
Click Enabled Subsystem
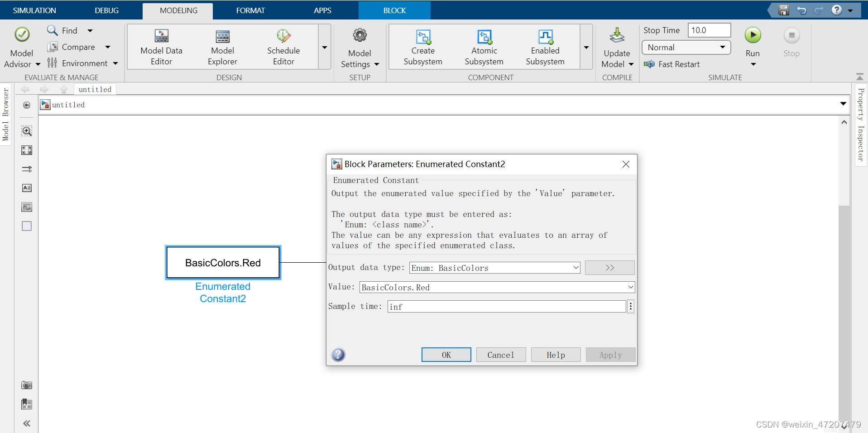click(545, 47)
